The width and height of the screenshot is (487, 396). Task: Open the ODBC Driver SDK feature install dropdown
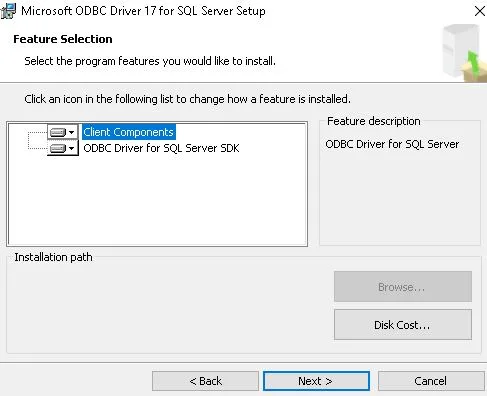(62, 148)
